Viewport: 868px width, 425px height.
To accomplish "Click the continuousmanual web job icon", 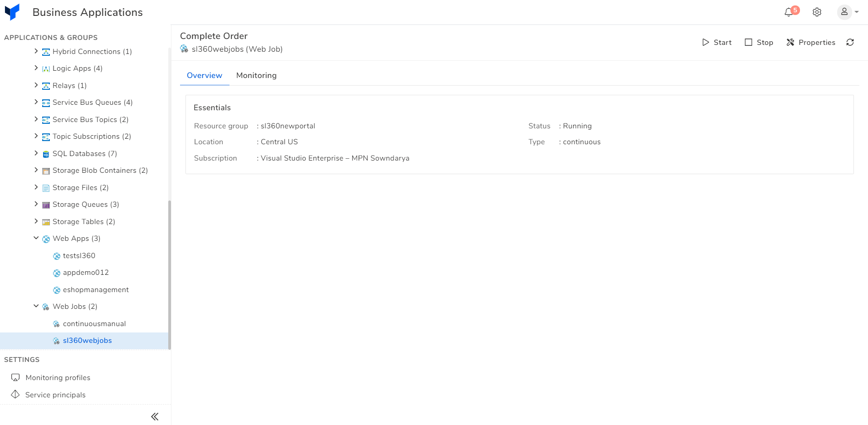I will 56,324.
